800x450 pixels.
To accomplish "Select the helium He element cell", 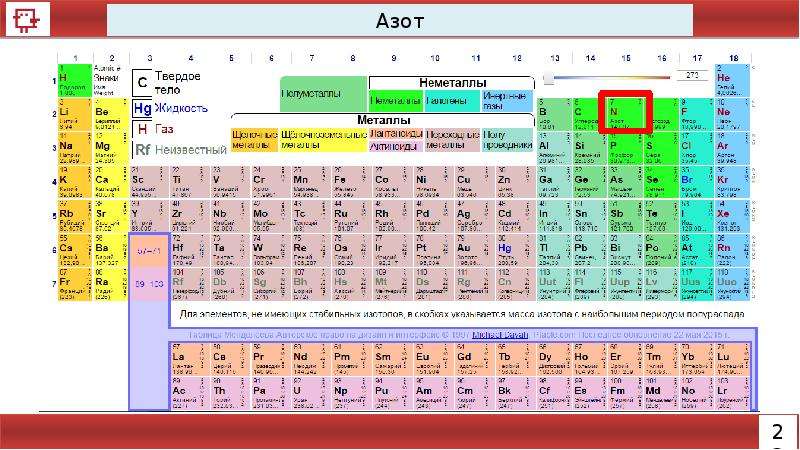I will 732,80.
